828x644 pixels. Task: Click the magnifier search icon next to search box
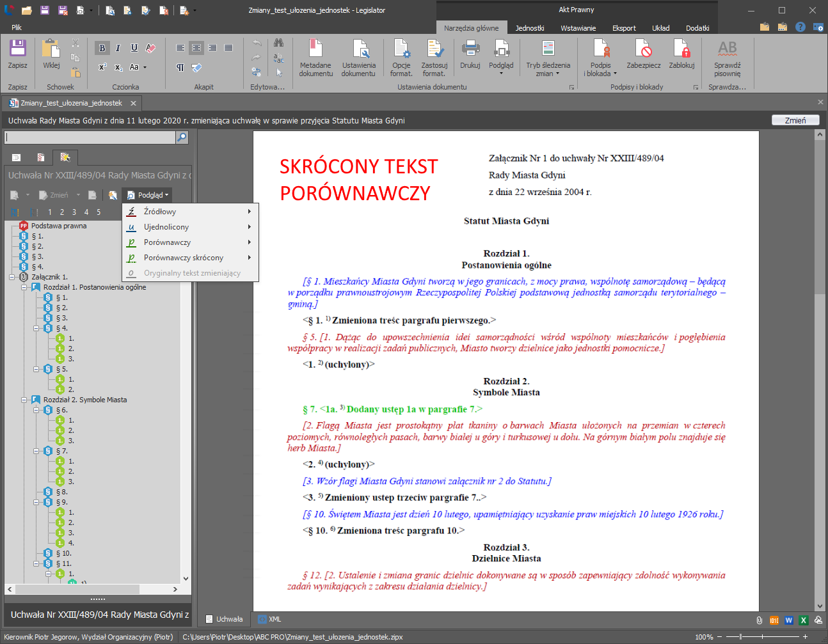pyautogui.click(x=182, y=137)
